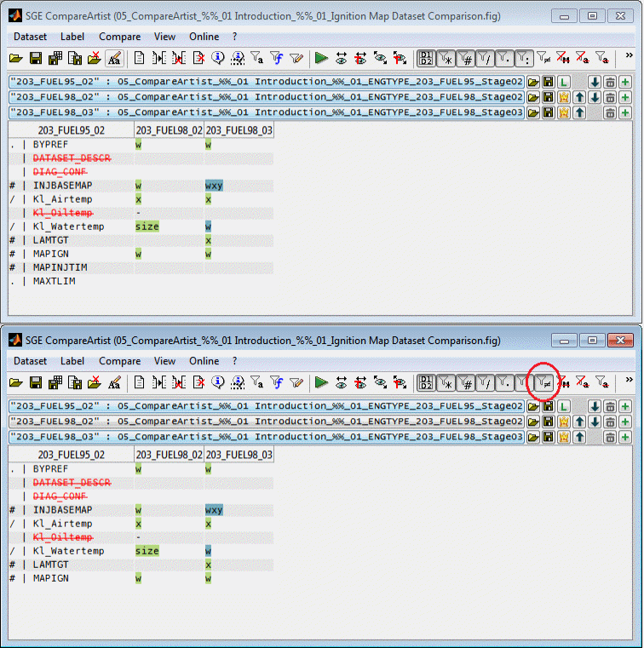This screenshot has width=644, height=648.
Task: Open the Online menu in bottom window
Action: tap(204, 361)
